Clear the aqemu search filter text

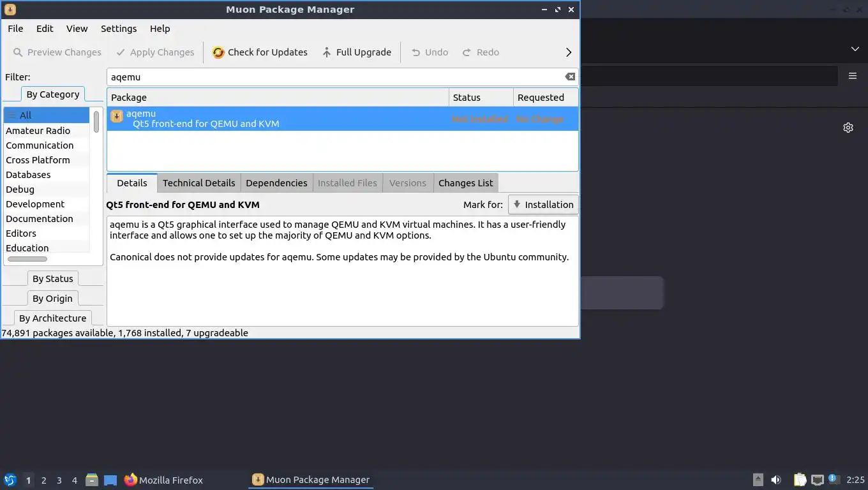coord(570,77)
